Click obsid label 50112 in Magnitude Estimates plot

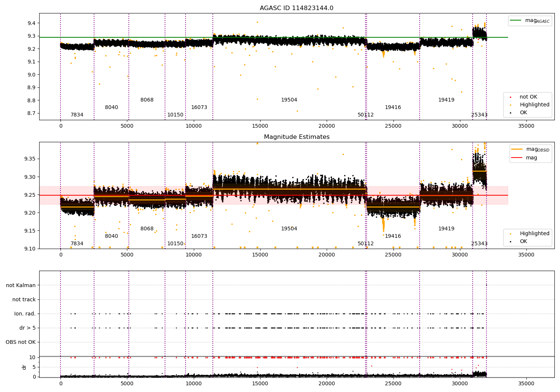click(x=365, y=244)
